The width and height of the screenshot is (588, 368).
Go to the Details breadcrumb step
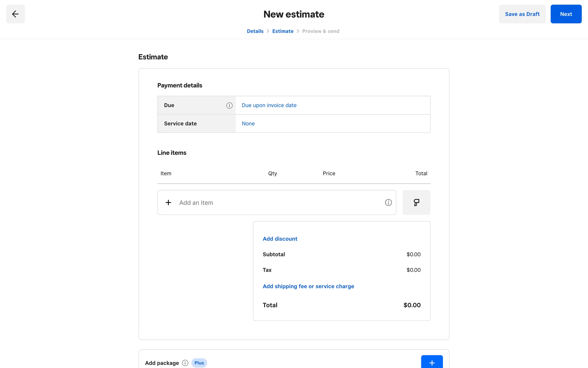click(x=255, y=31)
